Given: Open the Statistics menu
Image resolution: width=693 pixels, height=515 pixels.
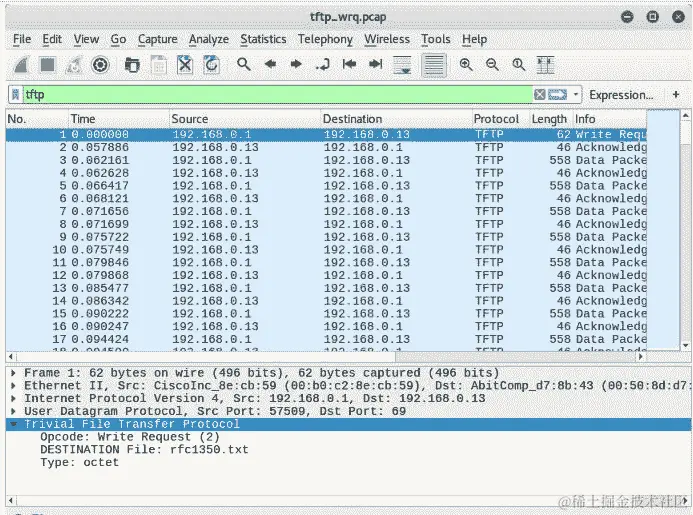Looking at the screenshot, I should click(263, 39).
